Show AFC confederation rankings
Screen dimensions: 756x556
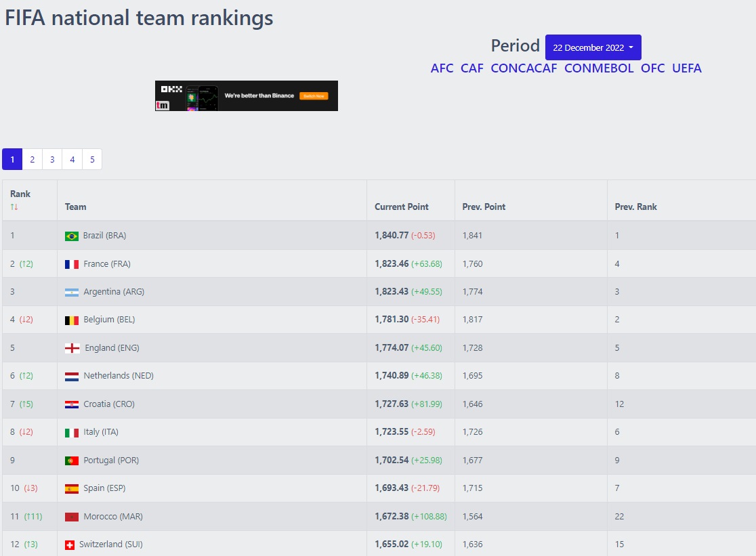(442, 68)
